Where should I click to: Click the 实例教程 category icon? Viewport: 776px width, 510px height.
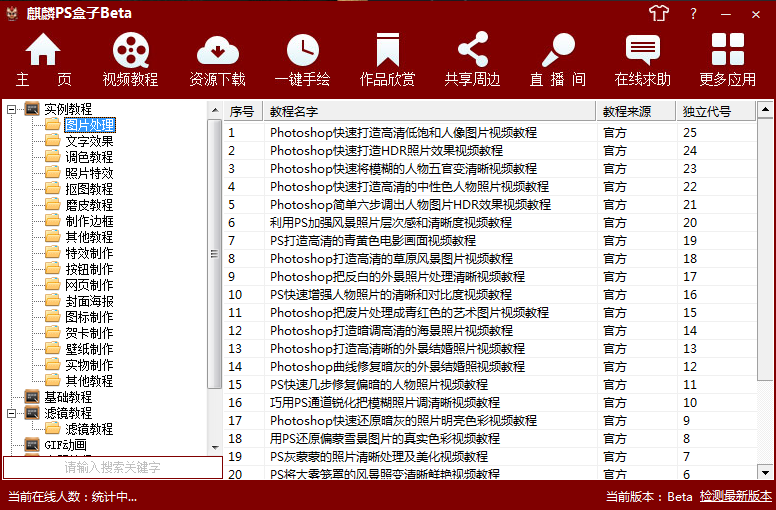32,108
